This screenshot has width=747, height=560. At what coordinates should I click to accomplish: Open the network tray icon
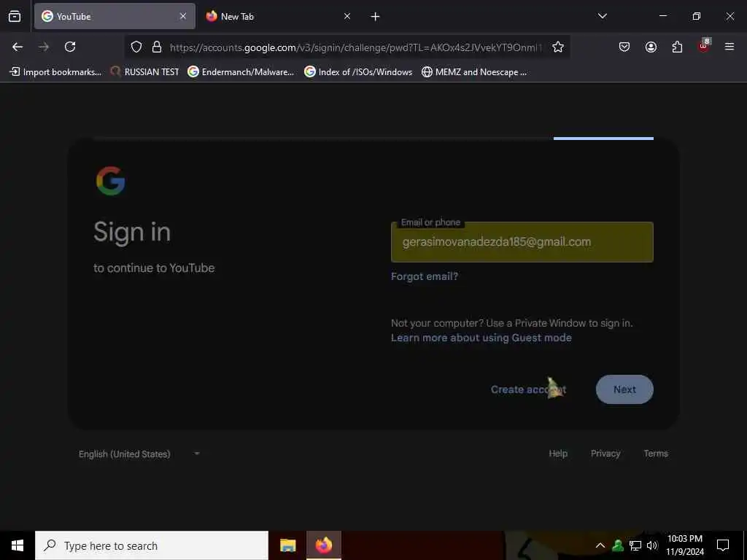pyautogui.click(x=635, y=545)
